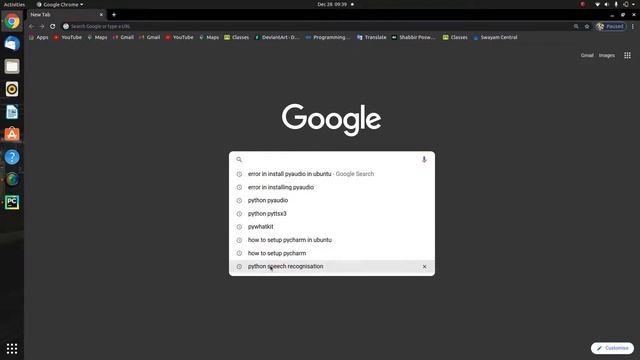Select 'python pyttsx3' suggestion
Viewport: 640px width, 360px height.
pos(331,213)
